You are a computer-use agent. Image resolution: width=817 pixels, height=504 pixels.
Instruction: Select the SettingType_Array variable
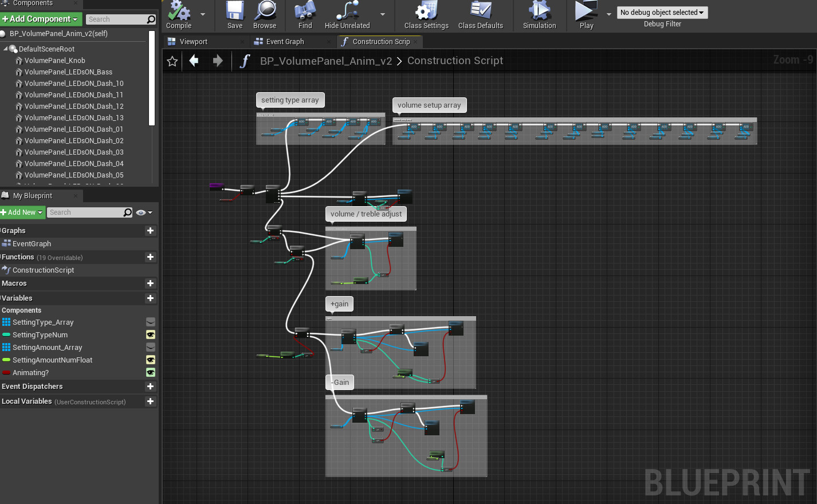coord(43,322)
